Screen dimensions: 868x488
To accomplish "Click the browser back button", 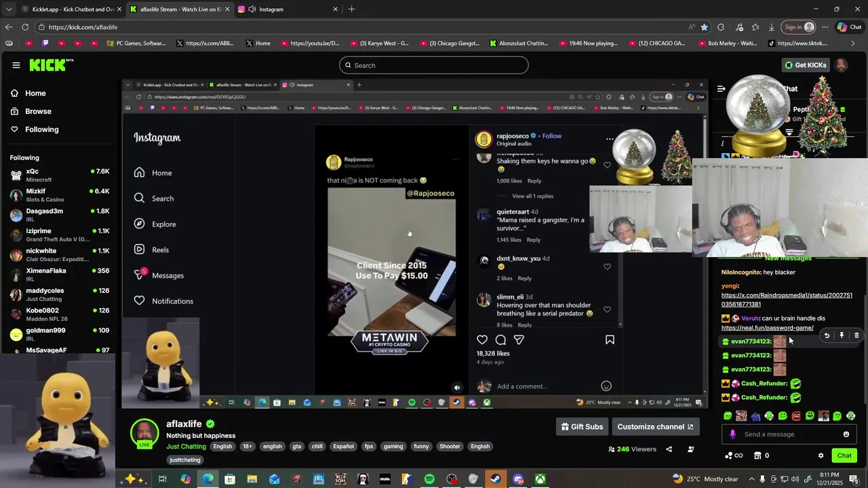I will click(8, 27).
